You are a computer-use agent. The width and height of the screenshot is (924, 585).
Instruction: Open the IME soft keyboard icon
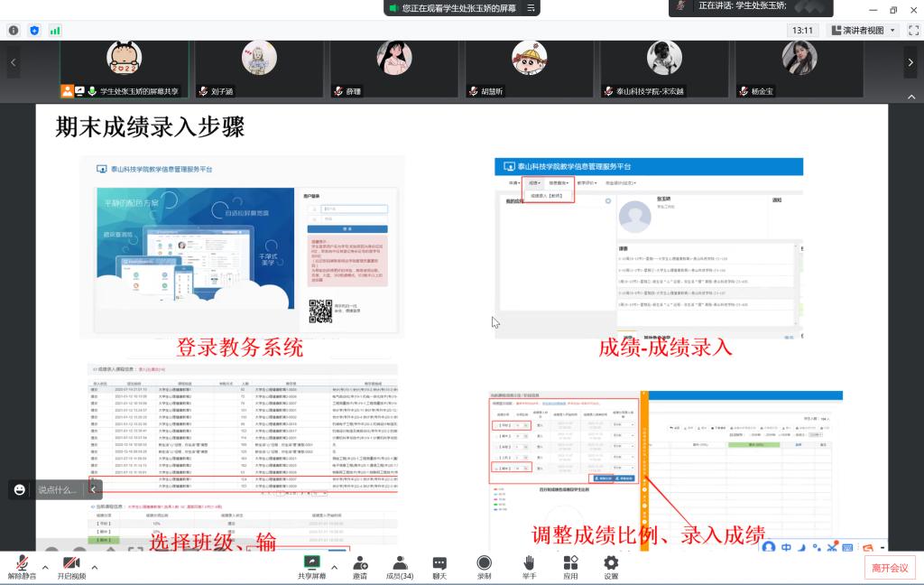point(847,548)
